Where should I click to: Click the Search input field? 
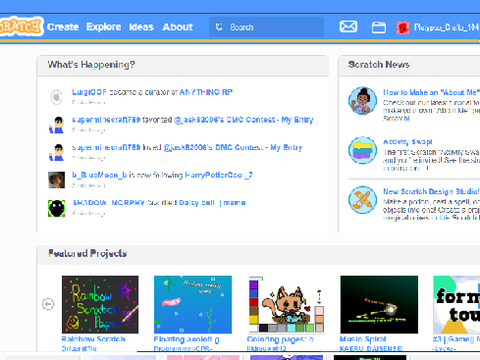pyautogui.click(x=266, y=27)
